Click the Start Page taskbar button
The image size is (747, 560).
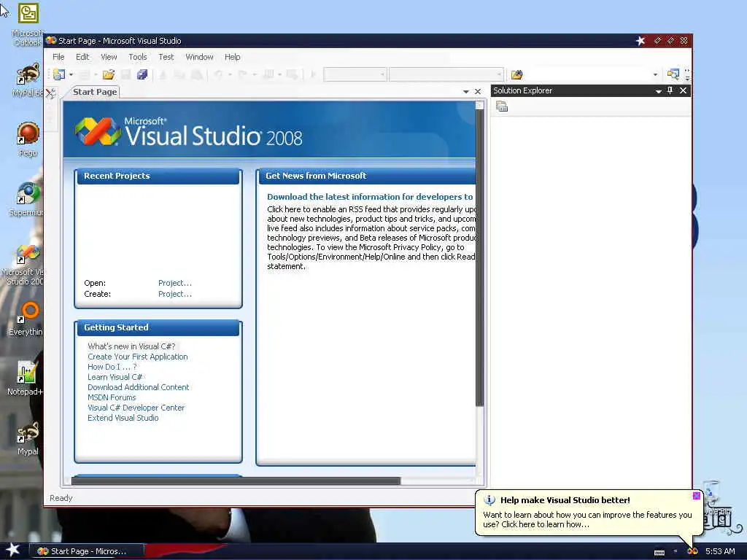point(88,551)
